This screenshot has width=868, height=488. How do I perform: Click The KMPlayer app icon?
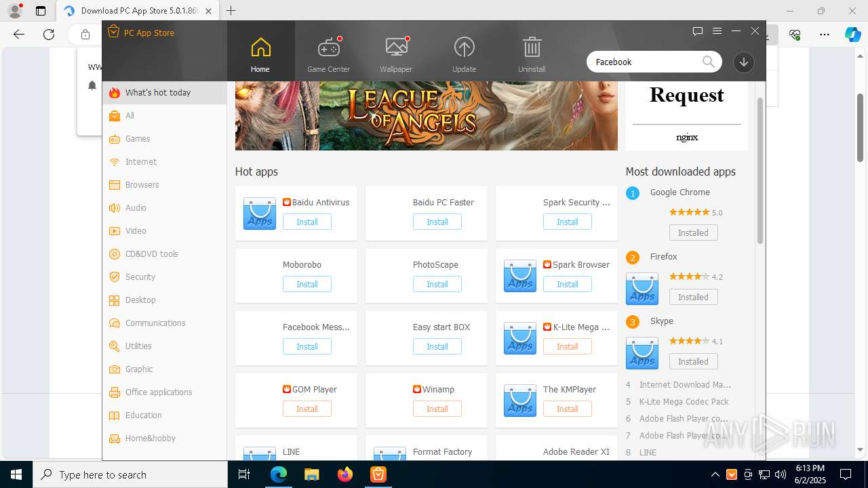click(x=520, y=401)
